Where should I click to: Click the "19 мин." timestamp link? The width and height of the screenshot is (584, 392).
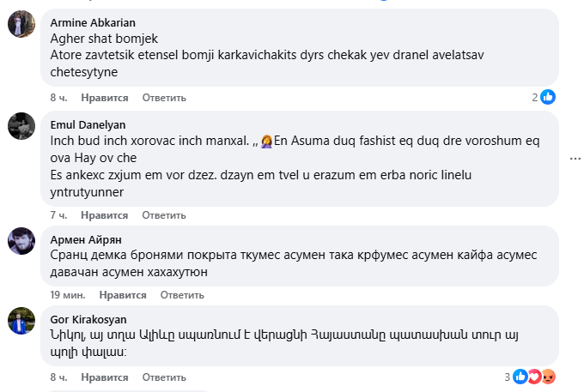click(66, 294)
